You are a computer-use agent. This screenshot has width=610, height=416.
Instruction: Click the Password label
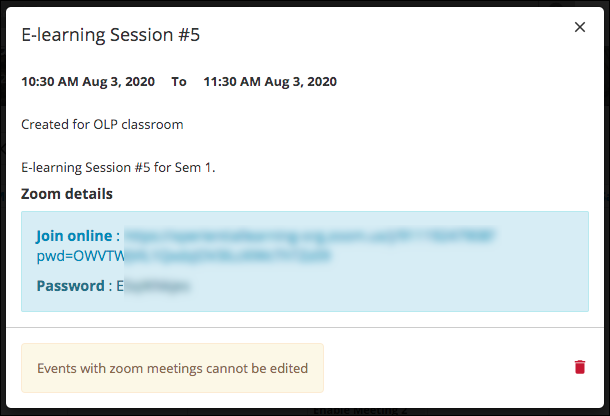click(70, 286)
